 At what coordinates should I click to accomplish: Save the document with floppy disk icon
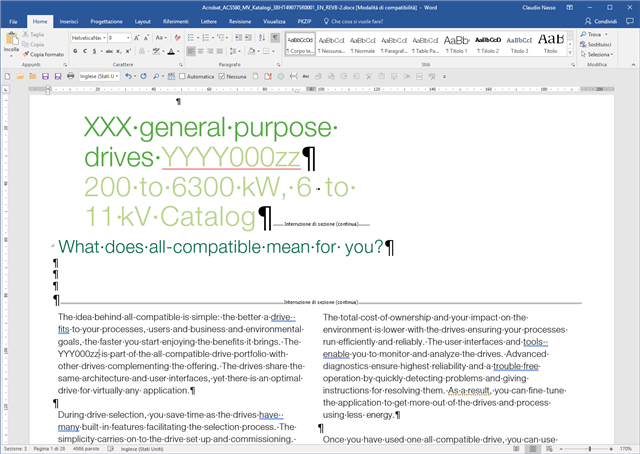[45, 76]
